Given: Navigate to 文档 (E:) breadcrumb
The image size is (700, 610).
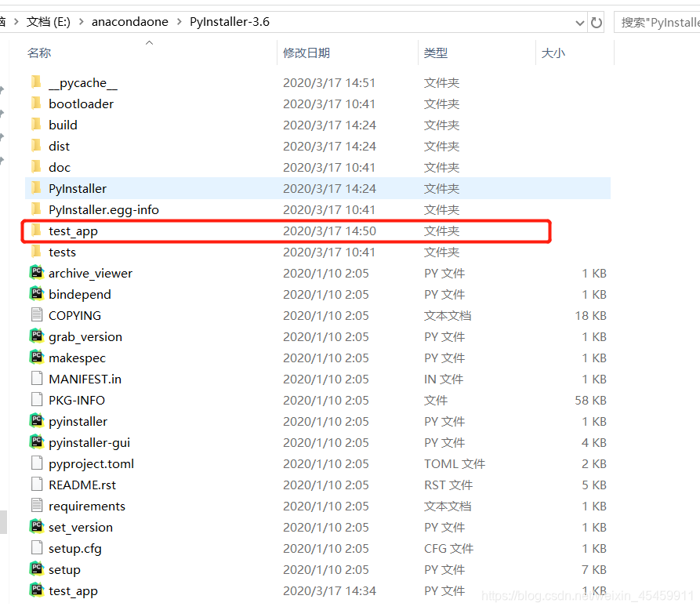Looking at the screenshot, I should point(49,22).
